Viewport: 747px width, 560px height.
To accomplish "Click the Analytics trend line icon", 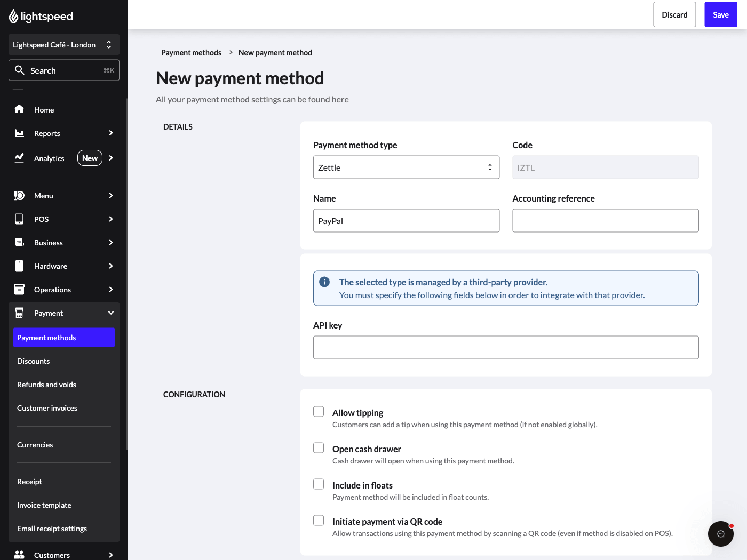I will tap(19, 158).
